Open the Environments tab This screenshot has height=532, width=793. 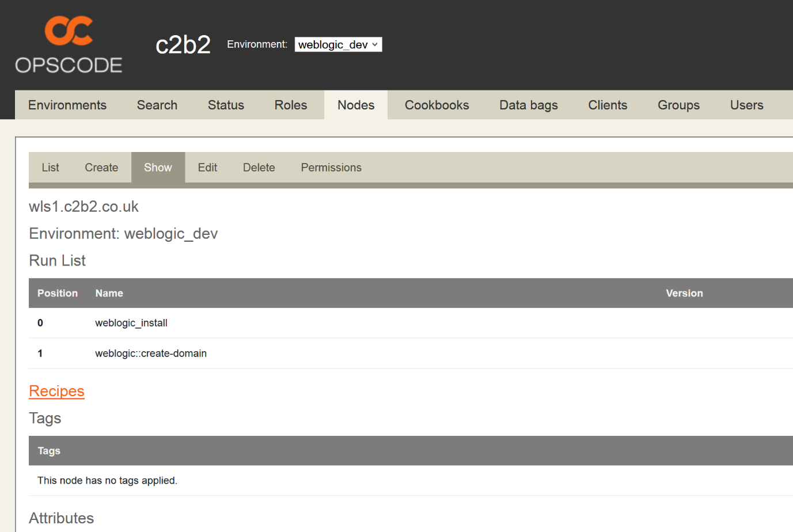[67, 105]
